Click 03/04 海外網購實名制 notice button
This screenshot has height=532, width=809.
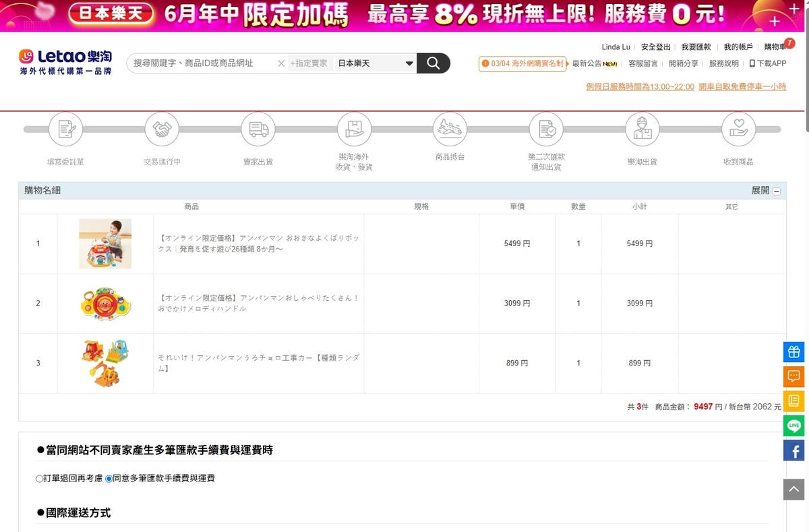pos(522,63)
